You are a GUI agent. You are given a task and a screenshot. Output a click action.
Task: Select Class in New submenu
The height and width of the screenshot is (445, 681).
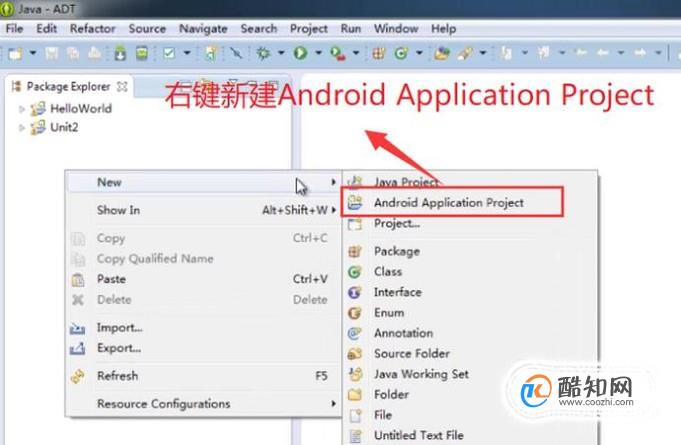[x=470, y=272]
